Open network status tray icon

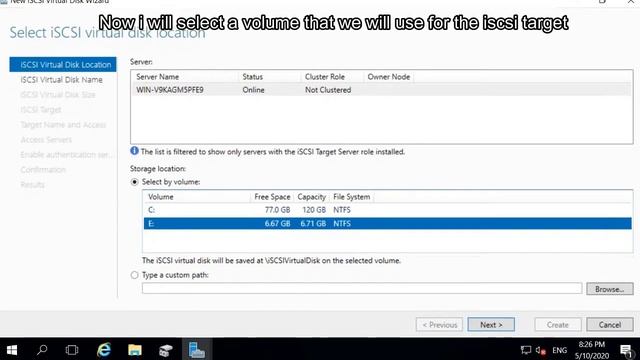(x=526, y=350)
